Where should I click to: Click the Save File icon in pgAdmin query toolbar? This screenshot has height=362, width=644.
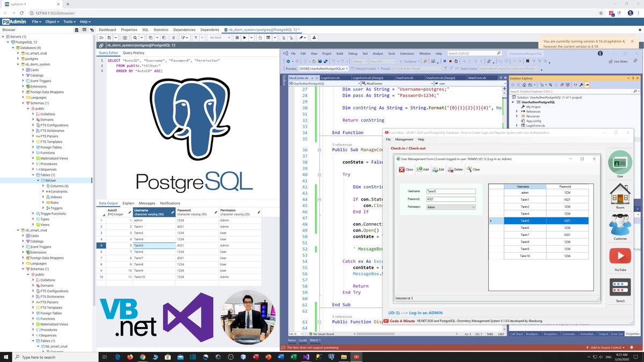[x=109, y=38]
